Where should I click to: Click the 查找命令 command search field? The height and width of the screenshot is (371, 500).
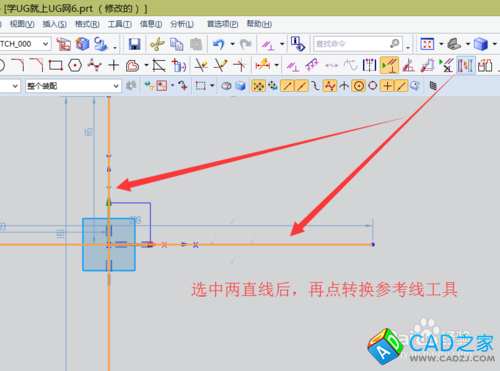coord(358,44)
